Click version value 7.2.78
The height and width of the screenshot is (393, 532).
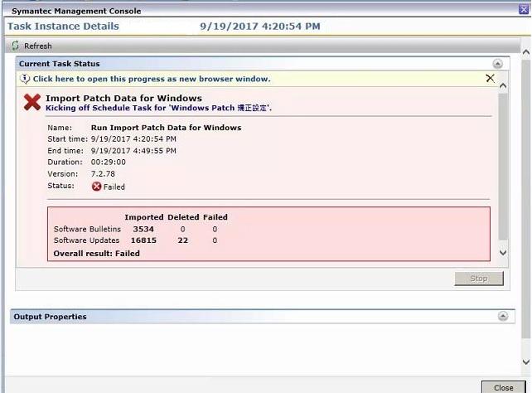(x=103, y=174)
